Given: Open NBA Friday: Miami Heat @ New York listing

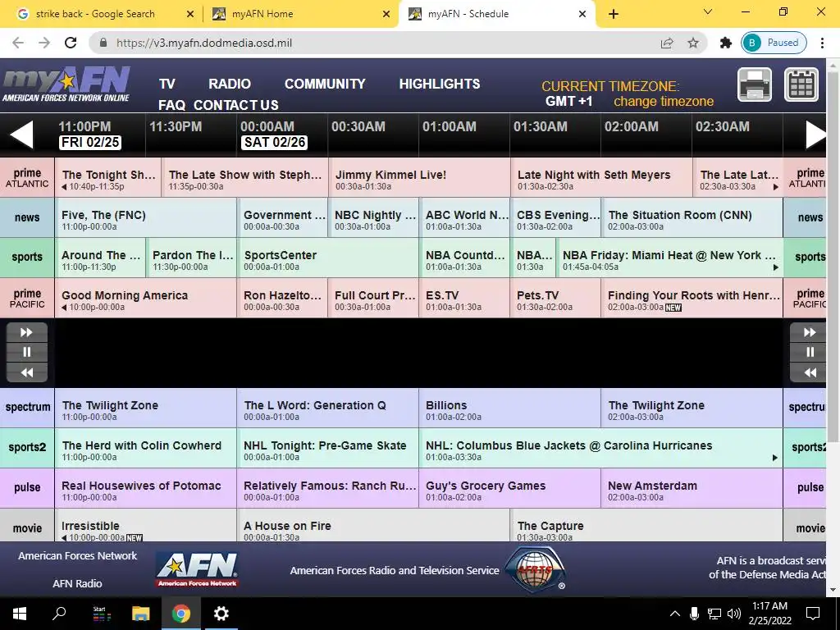Looking at the screenshot, I should pyautogui.click(x=669, y=258).
